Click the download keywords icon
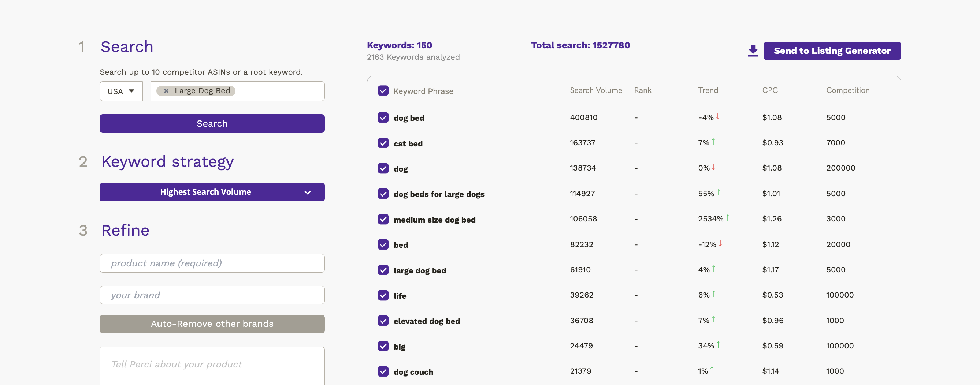 (753, 51)
